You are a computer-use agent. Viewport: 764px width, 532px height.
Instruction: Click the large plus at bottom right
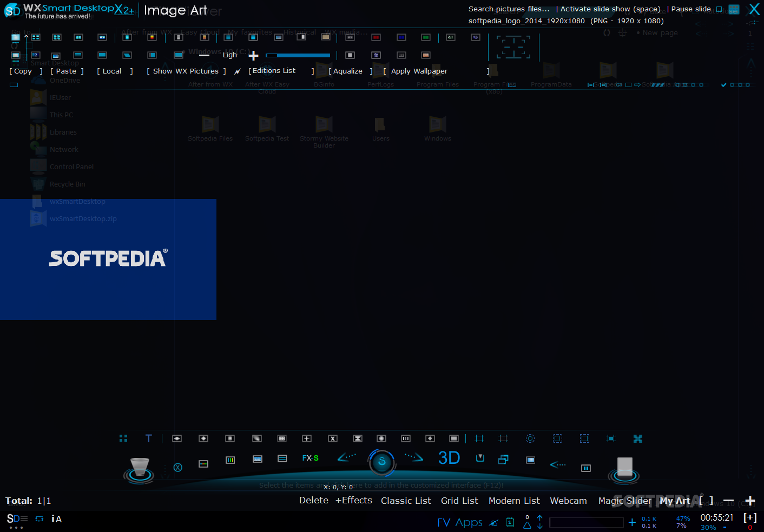750,501
